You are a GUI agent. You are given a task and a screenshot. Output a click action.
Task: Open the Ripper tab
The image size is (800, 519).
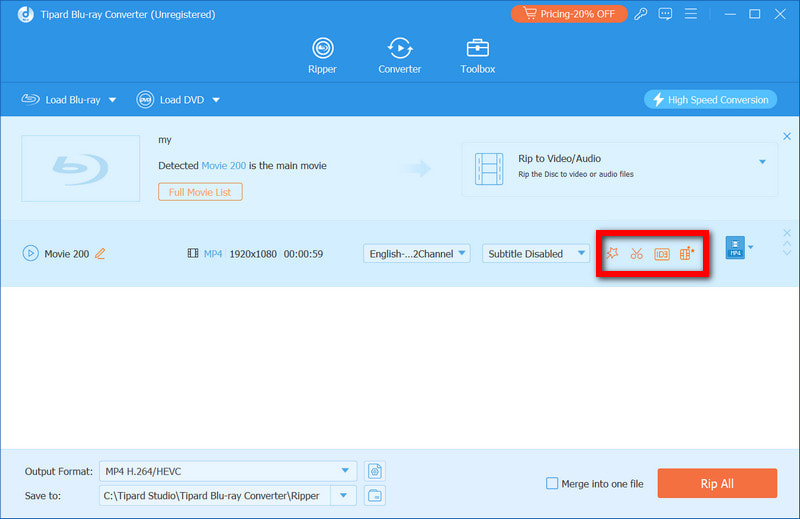click(322, 56)
